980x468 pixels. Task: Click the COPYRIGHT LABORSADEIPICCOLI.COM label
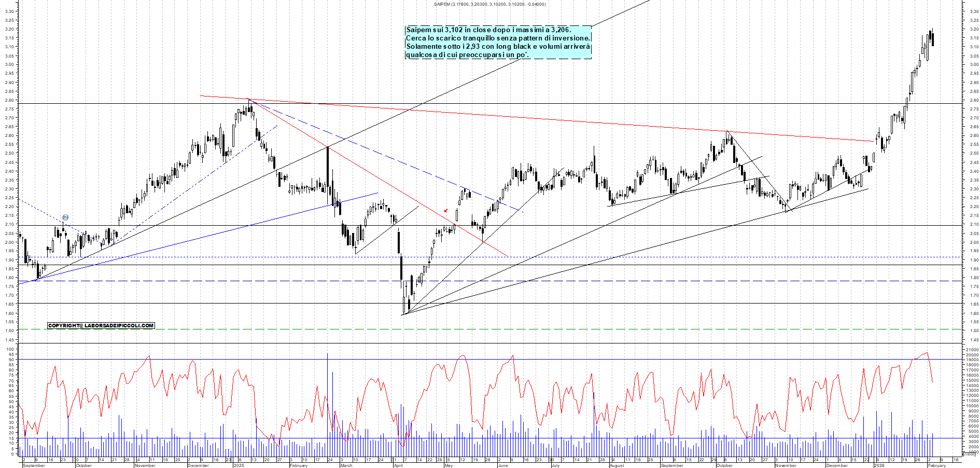point(101,326)
